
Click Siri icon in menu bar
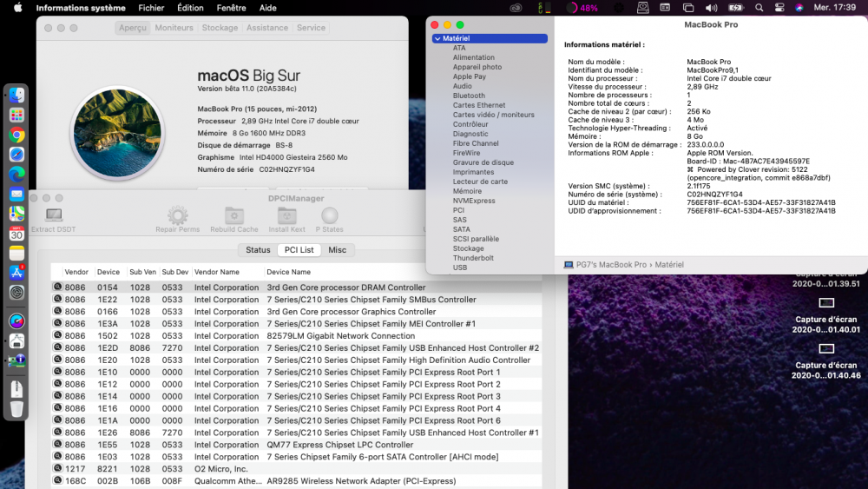(799, 8)
